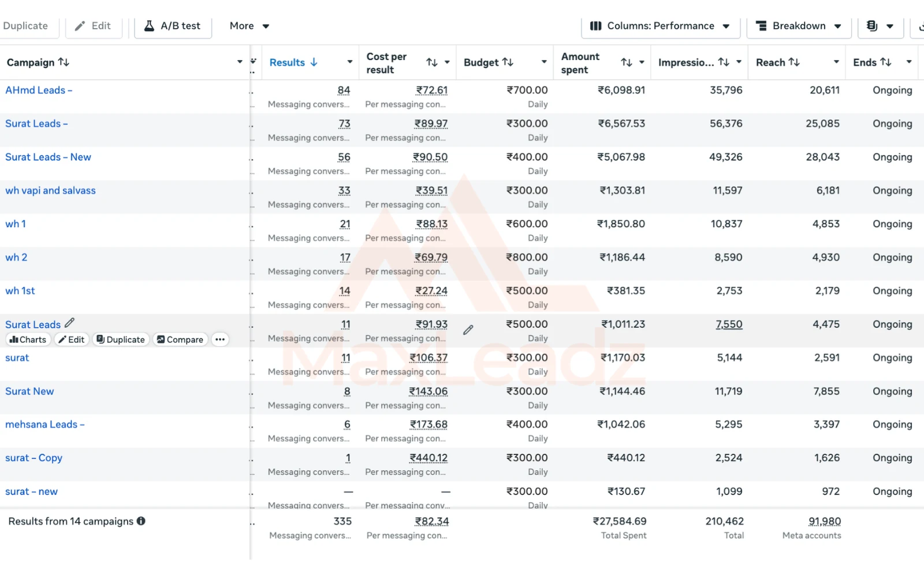Open the More dropdown menu
This screenshot has width=924, height=578.
pos(249,26)
